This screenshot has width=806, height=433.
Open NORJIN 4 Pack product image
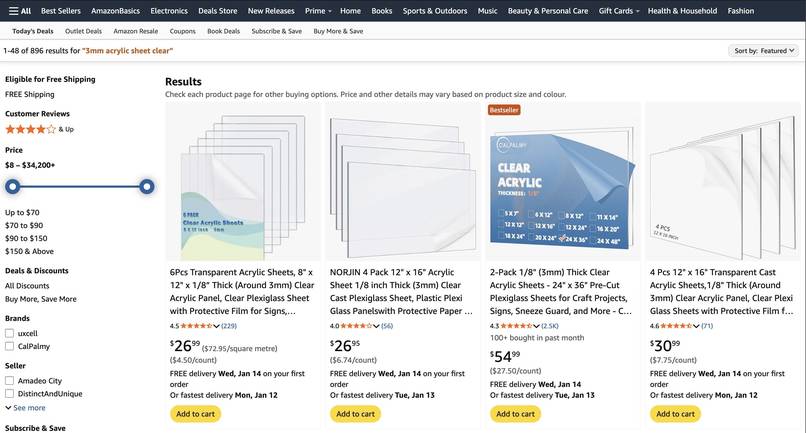pos(402,182)
